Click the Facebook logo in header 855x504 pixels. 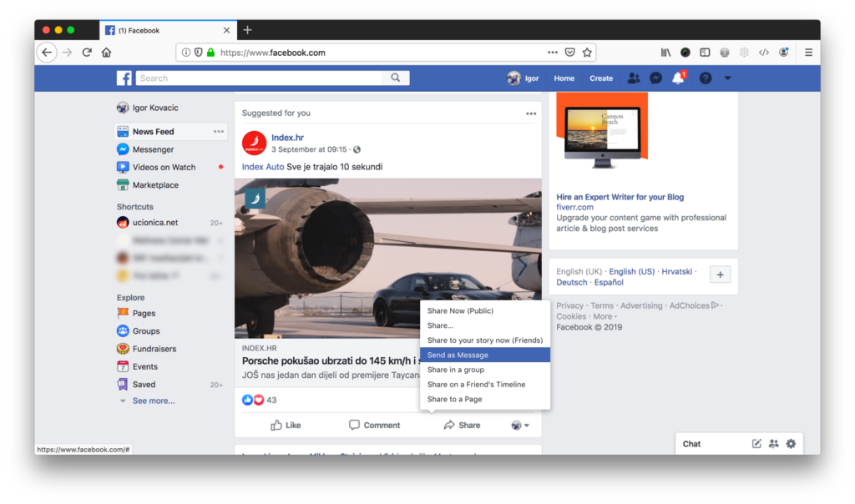pyautogui.click(x=124, y=78)
